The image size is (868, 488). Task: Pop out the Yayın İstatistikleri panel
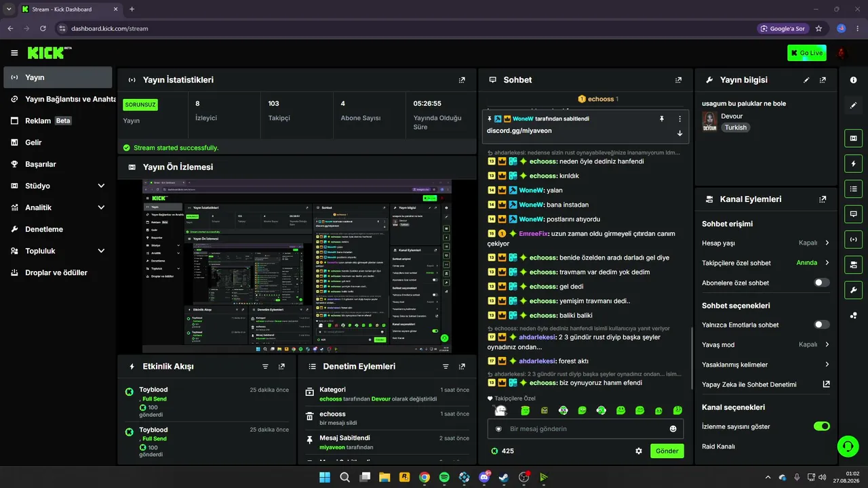point(462,80)
